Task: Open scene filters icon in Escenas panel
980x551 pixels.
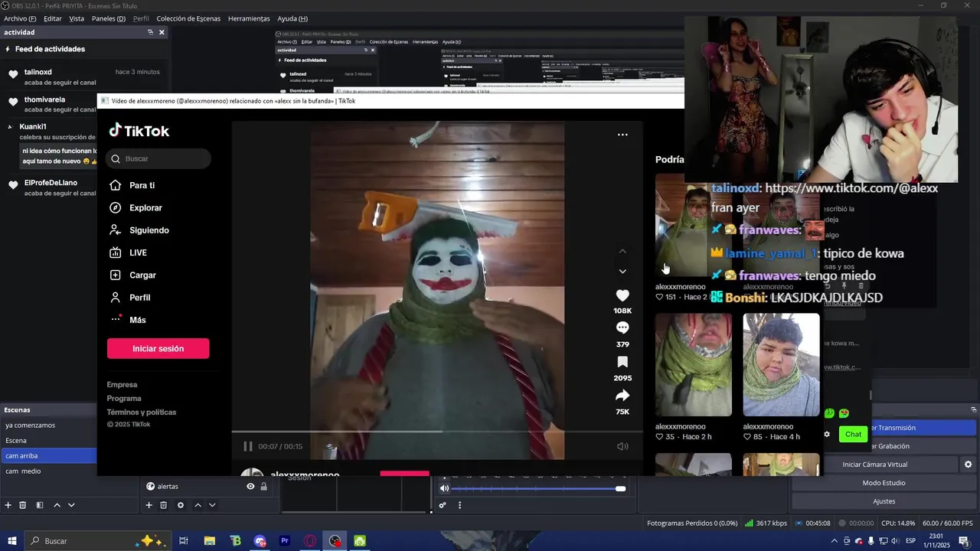Action: point(40,505)
